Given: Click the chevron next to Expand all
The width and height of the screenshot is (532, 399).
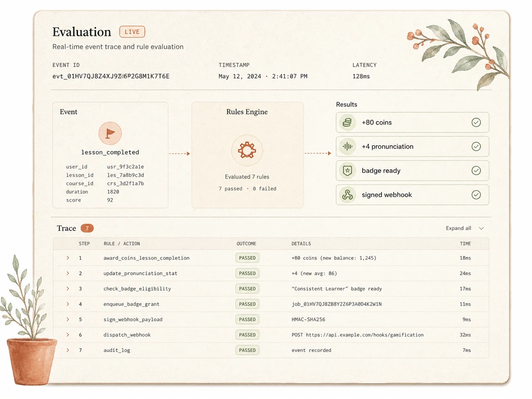Looking at the screenshot, I should [481, 228].
